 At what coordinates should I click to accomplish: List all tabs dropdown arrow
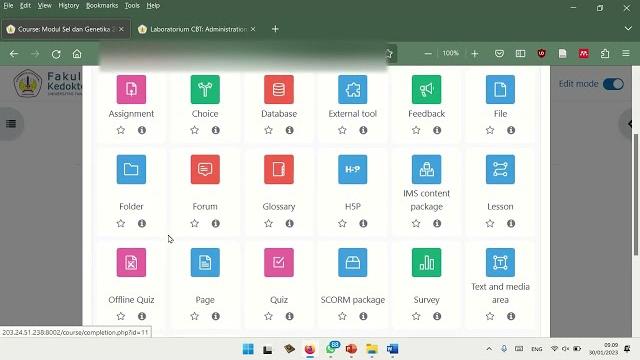[628, 29]
